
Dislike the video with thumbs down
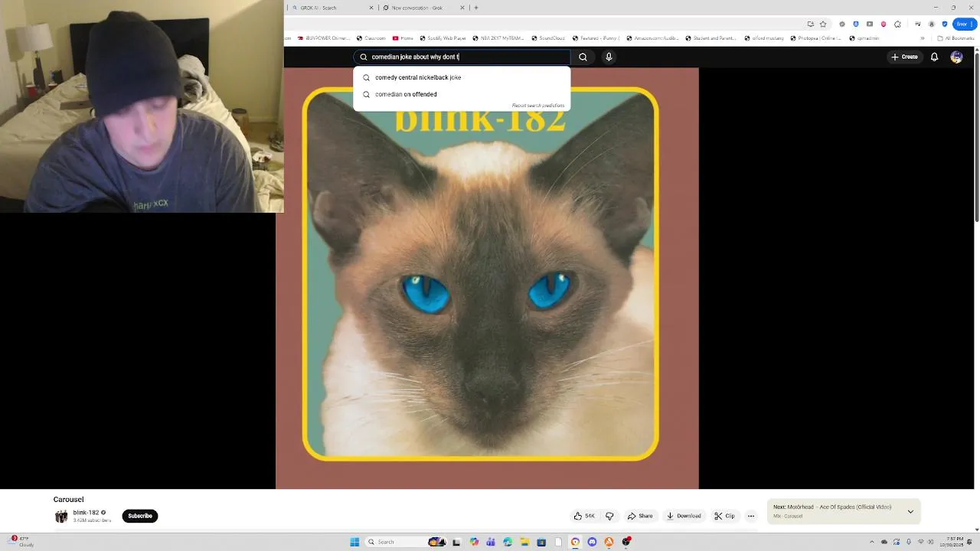coord(609,516)
